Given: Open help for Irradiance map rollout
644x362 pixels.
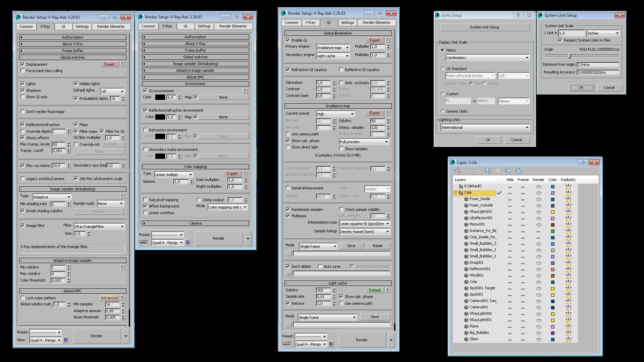Looking at the screenshot, I should 387,113.
